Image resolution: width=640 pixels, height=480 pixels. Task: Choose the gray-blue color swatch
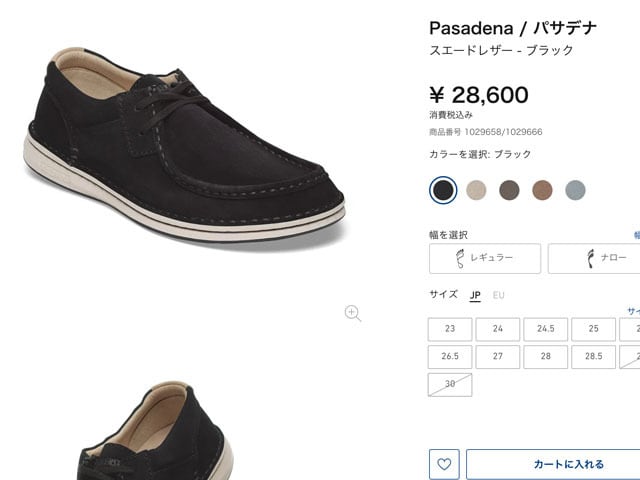click(x=574, y=190)
